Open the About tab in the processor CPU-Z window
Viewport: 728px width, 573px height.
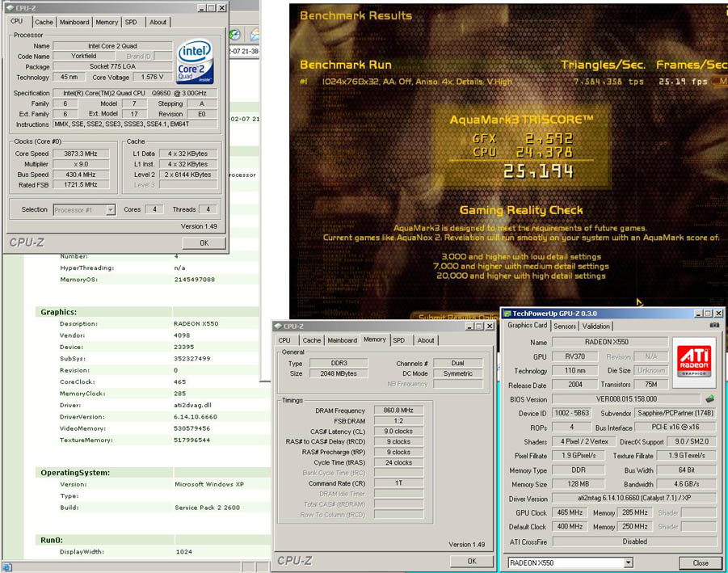(x=158, y=22)
